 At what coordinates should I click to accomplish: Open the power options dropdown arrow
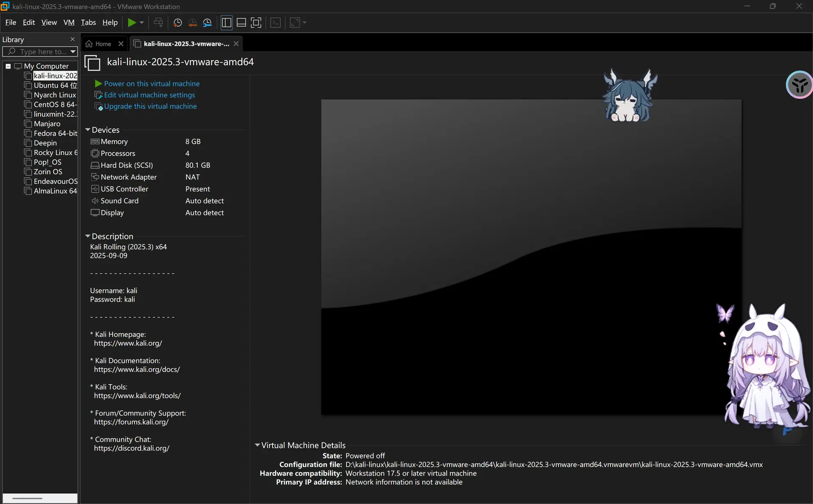coord(142,22)
